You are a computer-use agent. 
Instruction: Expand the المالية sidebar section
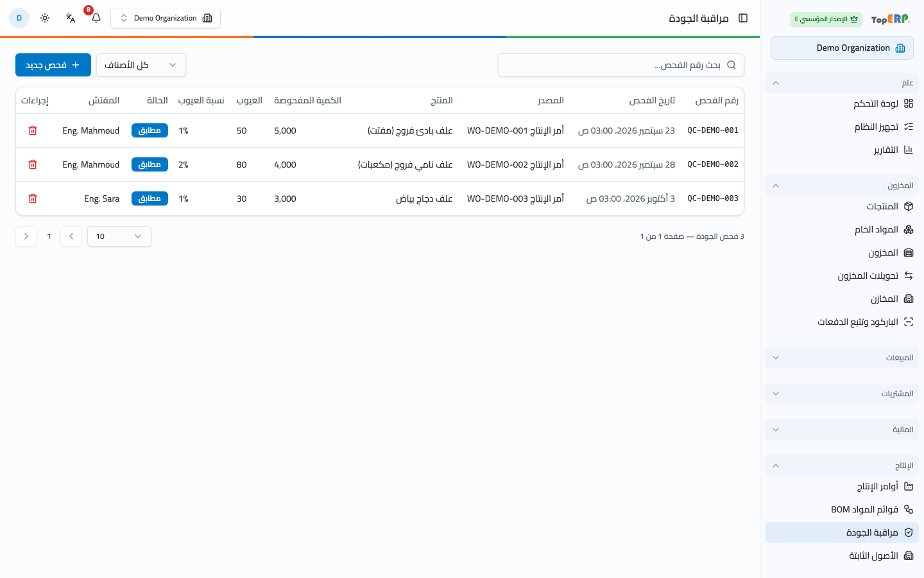click(x=842, y=430)
